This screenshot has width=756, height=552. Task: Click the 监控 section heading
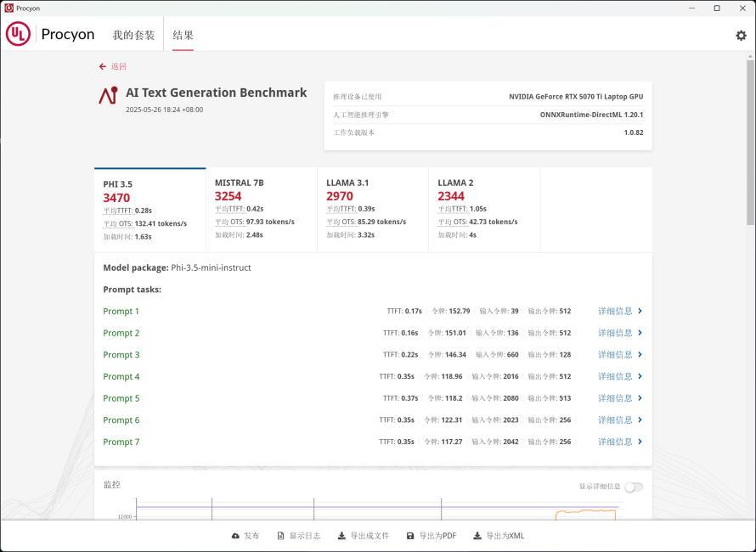[x=112, y=485]
